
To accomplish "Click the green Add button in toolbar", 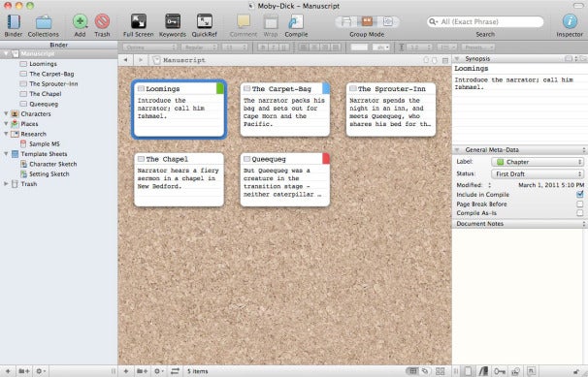I will (x=80, y=21).
